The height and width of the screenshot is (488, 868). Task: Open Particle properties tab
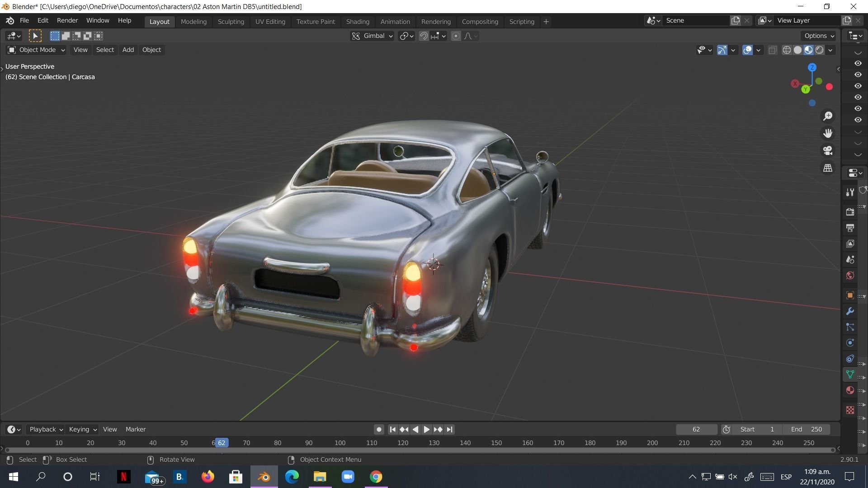850,327
